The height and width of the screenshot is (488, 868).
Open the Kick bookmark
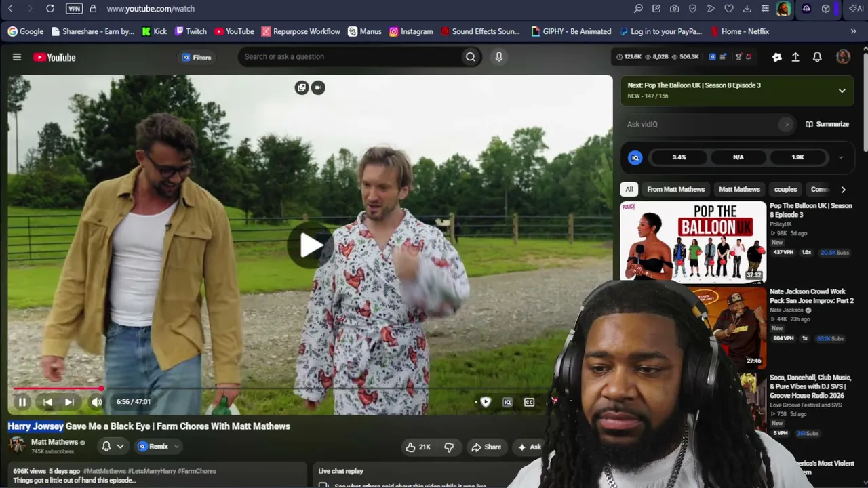pyautogui.click(x=154, y=31)
